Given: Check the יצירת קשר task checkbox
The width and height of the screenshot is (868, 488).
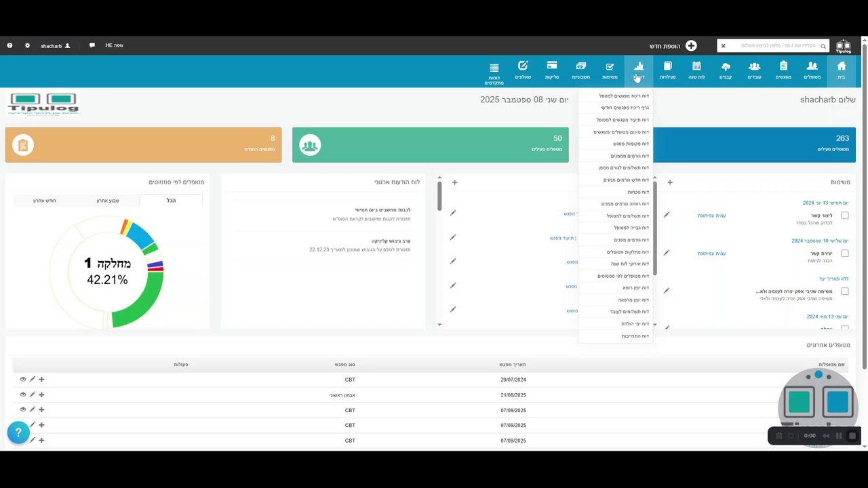Looking at the screenshot, I should click(x=844, y=253).
